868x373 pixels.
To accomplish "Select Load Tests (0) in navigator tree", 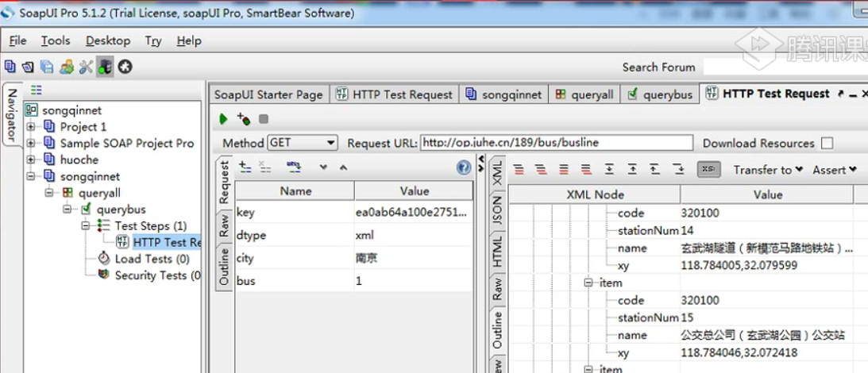I will [153, 259].
